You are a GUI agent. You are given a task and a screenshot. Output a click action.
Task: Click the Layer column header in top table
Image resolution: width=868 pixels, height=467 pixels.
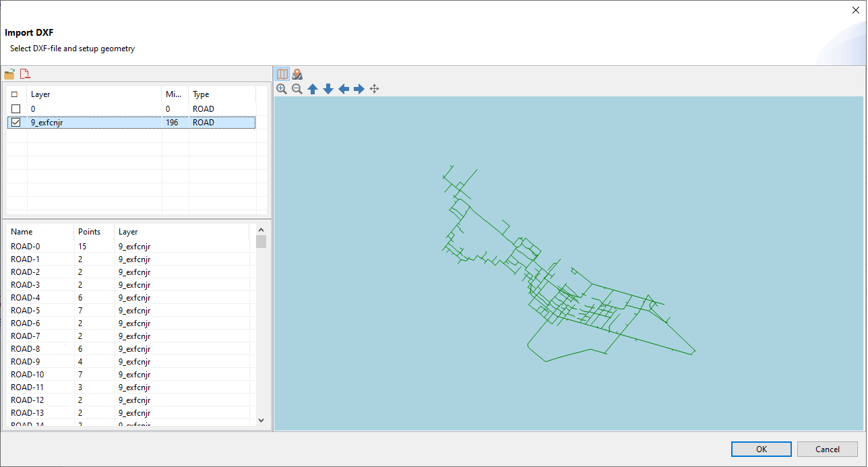(x=94, y=94)
